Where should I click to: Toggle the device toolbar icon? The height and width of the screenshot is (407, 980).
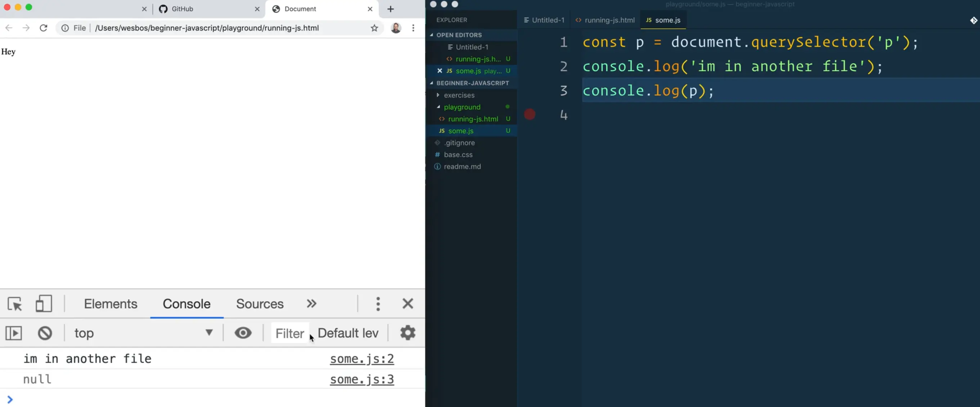point(43,304)
